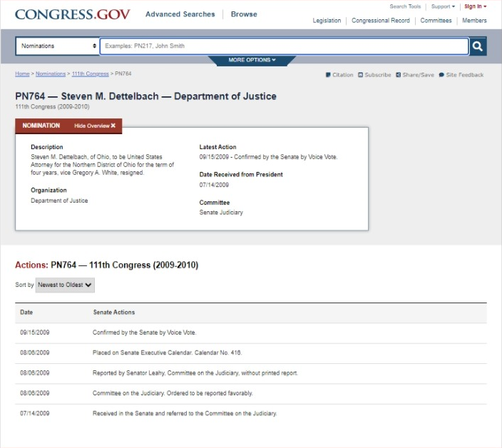Click 'Department of Justice' organization value
The width and height of the screenshot is (502, 448).
pyautogui.click(x=59, y=200)
